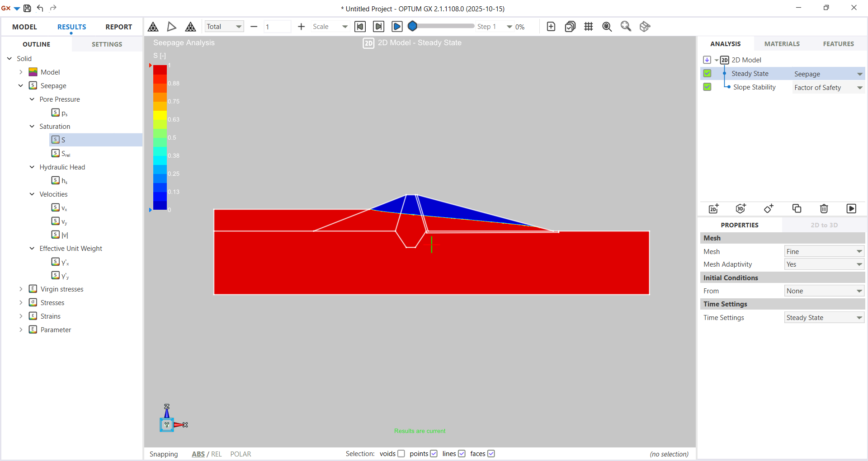Disable the faces selection checkbox

491,454
